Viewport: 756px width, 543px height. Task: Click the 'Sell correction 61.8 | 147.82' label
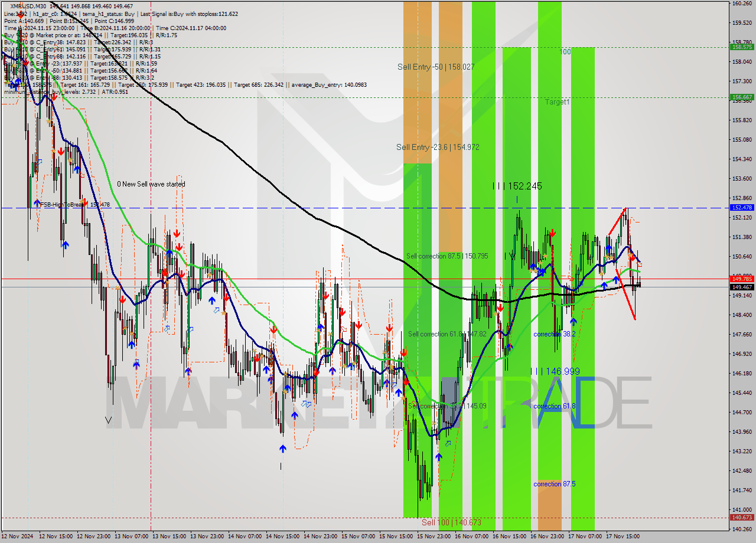tap(447, 334)
